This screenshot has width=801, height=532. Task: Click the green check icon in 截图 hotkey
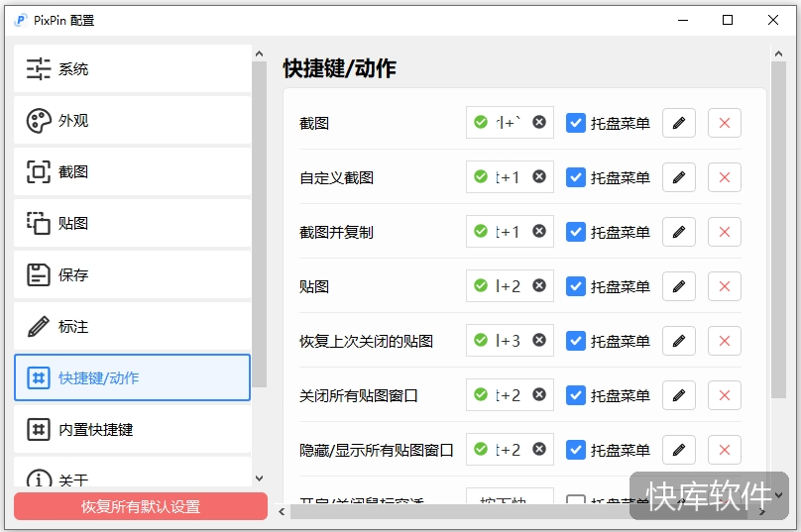point(481,122)
